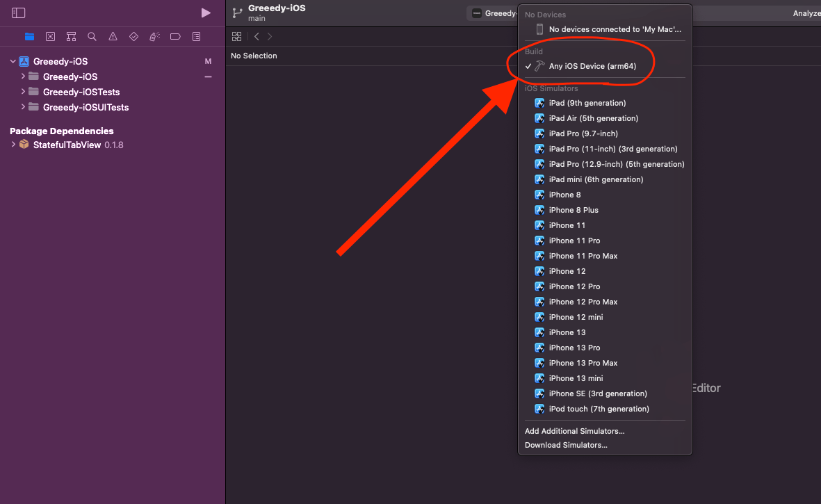Choose iPhone 13 mini simulator
The image size is (821, 504).
point(605,378)
